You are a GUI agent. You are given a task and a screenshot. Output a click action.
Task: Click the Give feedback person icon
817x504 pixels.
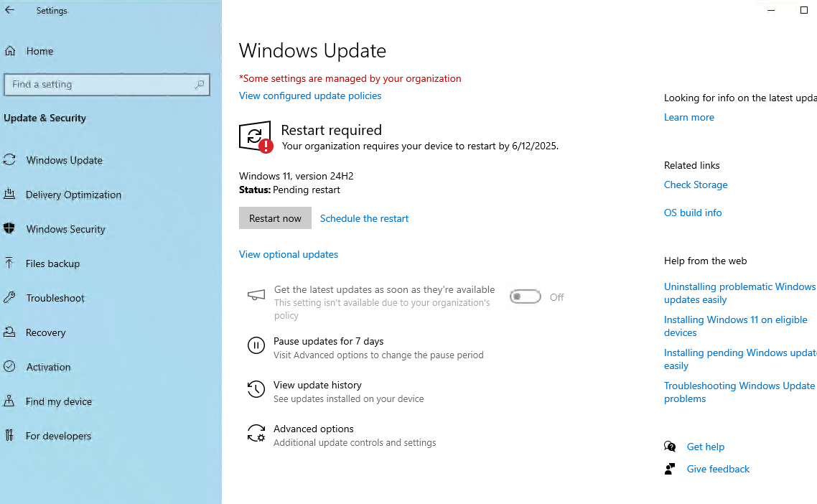[670, 469]
